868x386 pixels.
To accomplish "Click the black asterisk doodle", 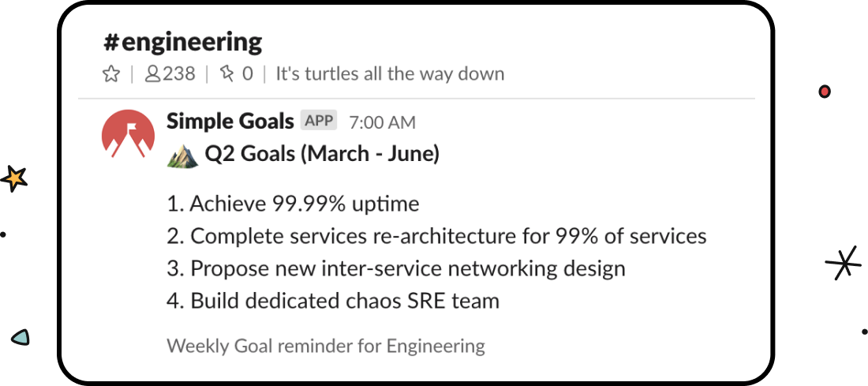I will pyautogui.click(x=843, y=263).
